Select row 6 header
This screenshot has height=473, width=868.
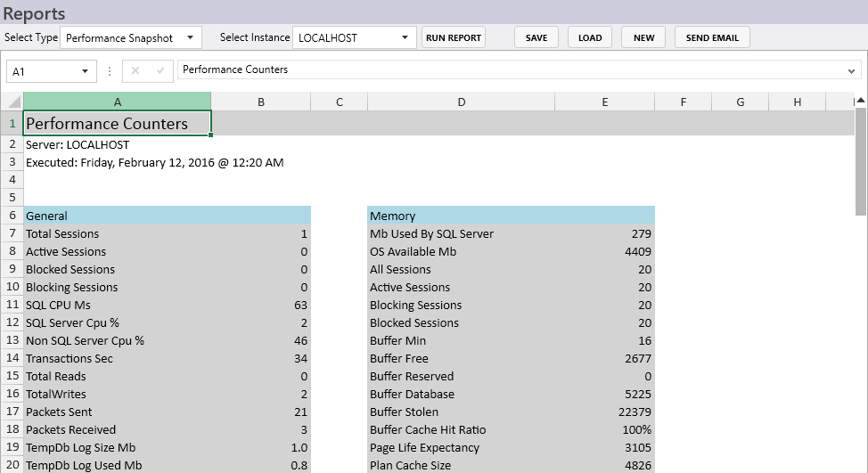click(12, 216)
